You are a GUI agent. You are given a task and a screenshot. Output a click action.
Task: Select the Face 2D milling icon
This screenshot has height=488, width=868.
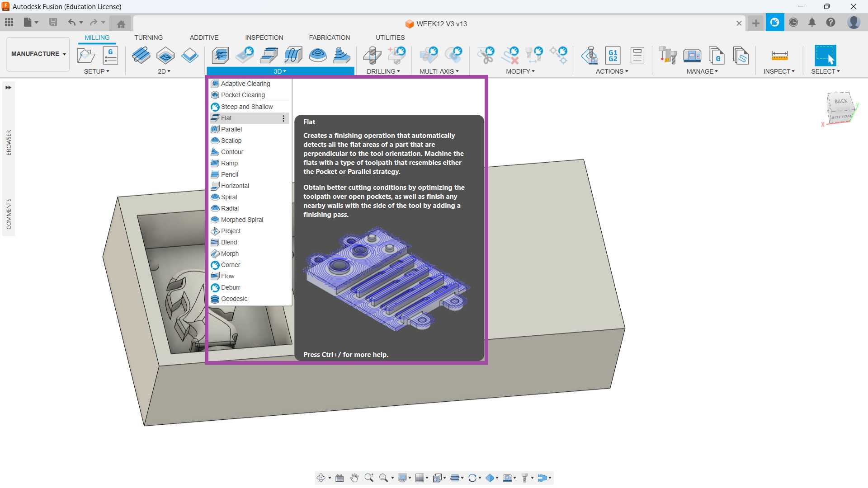pos(189,56)
